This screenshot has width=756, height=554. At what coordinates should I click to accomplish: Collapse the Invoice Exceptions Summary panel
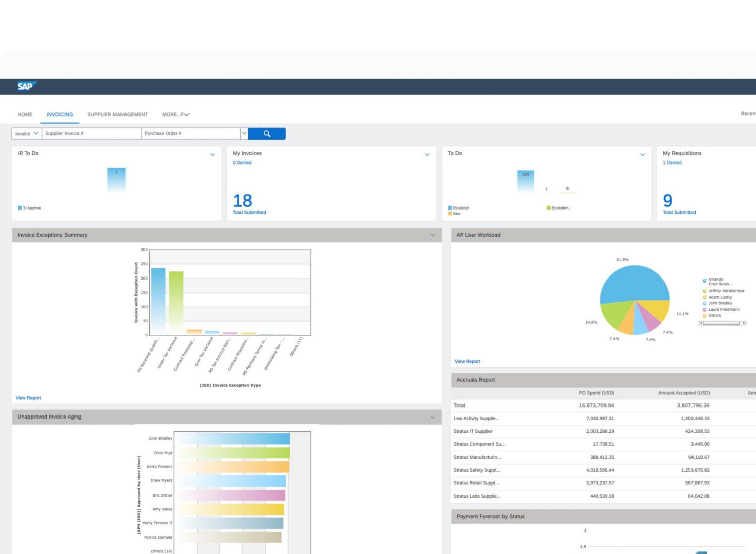[x=433, y=235]
